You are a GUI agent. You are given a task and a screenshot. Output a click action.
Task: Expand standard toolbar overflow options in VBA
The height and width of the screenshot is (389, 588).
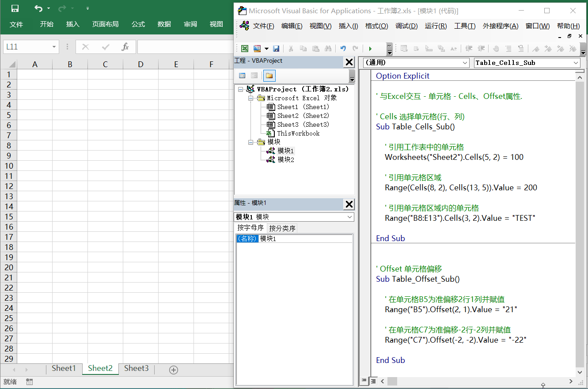pos(389,49)
